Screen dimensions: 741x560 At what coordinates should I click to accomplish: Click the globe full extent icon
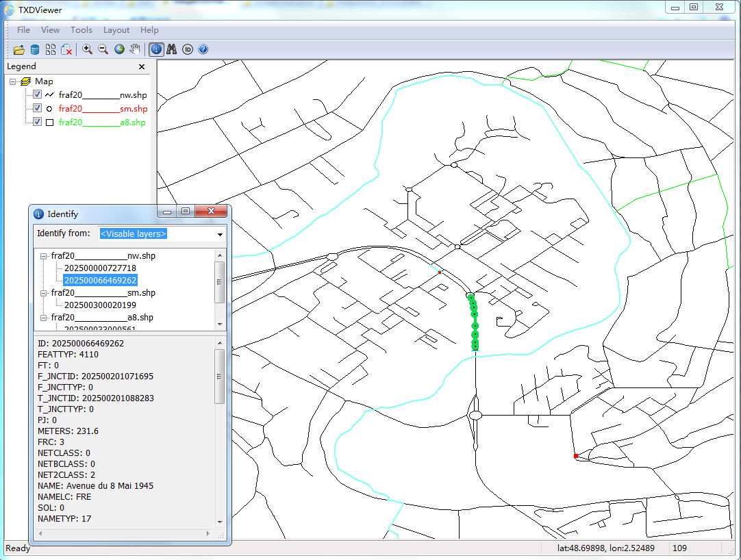click(x=119, y=49)
